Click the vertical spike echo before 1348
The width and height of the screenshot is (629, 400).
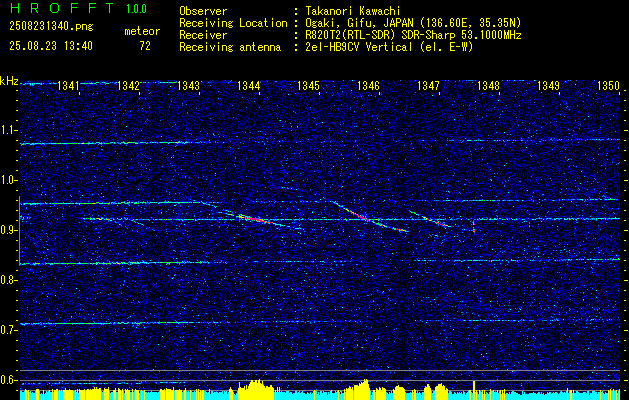[x=474, y=226]
